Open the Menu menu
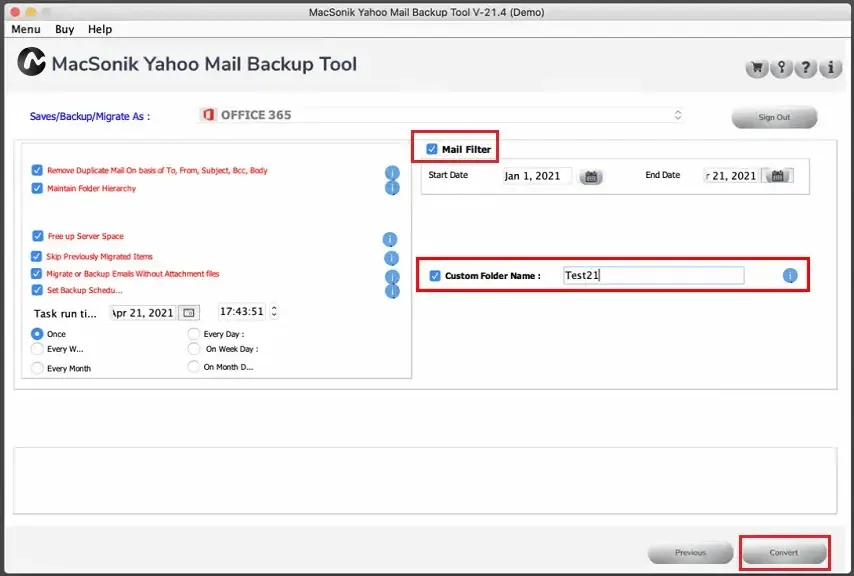The image size is (854, 576). [26, 29]
